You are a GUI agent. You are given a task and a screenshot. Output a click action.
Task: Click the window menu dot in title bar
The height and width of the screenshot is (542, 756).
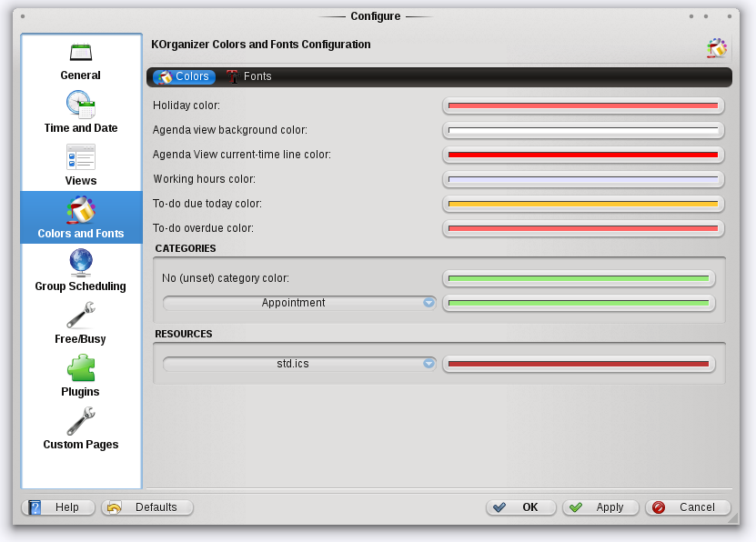(23, 16)
